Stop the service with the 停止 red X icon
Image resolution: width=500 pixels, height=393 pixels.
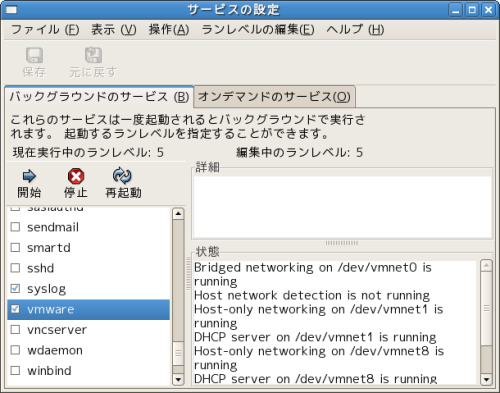(x=76, y=176)
